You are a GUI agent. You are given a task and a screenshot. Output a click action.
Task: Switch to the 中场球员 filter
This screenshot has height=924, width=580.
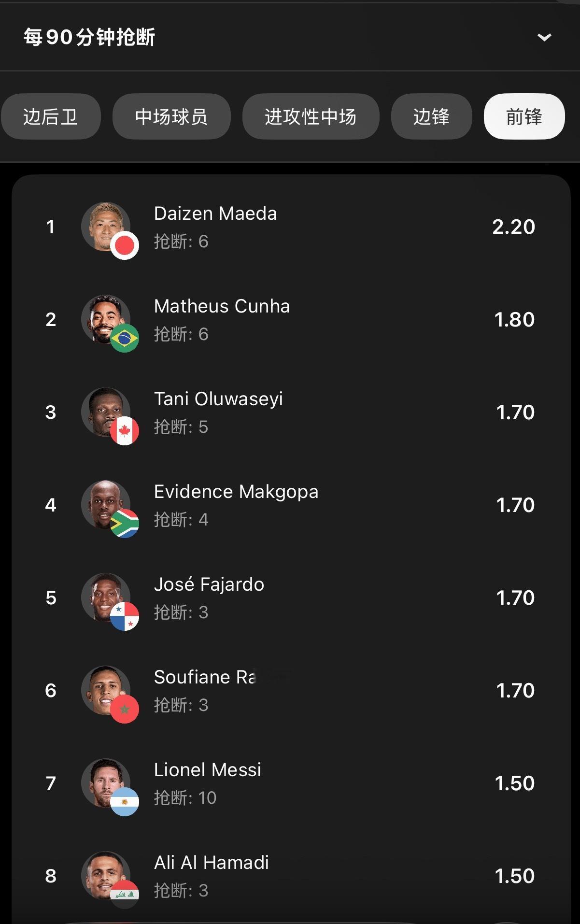pyautogui.click(x=171, y=116)
